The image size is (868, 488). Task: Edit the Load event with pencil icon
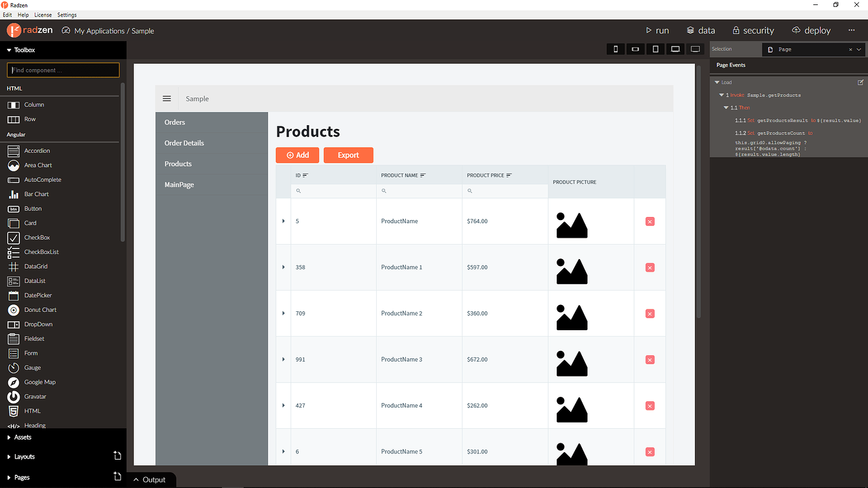(x=860, y=82)
